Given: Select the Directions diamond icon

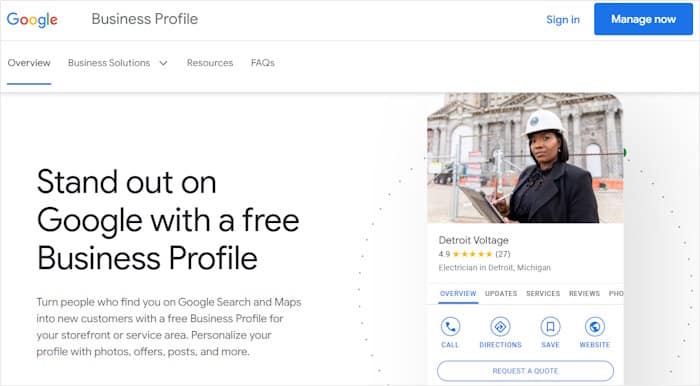Looking at the screenshot, I should click(x=500, y=327).
